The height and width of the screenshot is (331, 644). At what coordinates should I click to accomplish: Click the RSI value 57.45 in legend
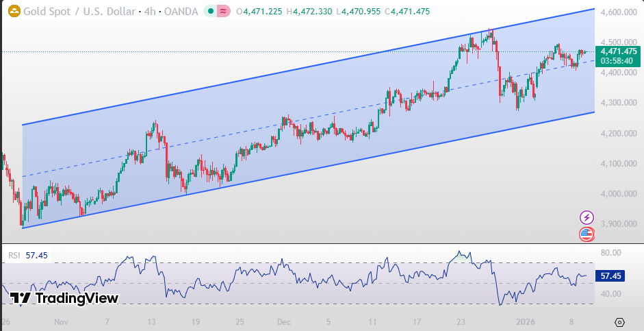pyautogui.click(x=36, y=255)
